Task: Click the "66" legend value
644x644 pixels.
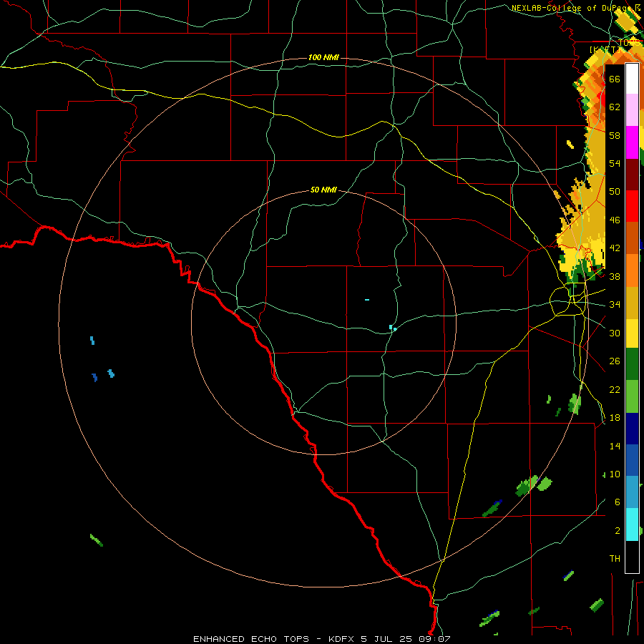Action: (x=615, y=79)
